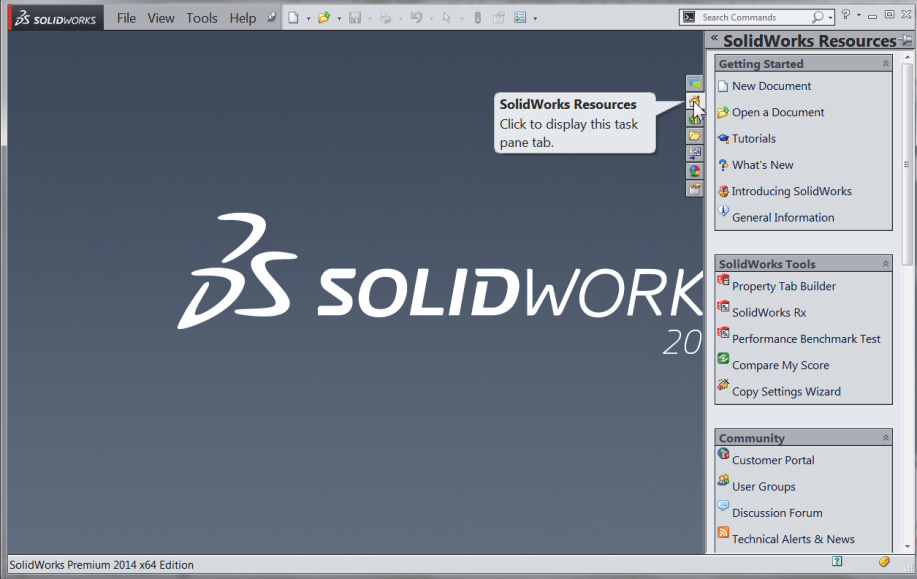This screenshot has height=579, width=917.
Task: Create a new document from the toolbar
Action: (x=292, y=16)
